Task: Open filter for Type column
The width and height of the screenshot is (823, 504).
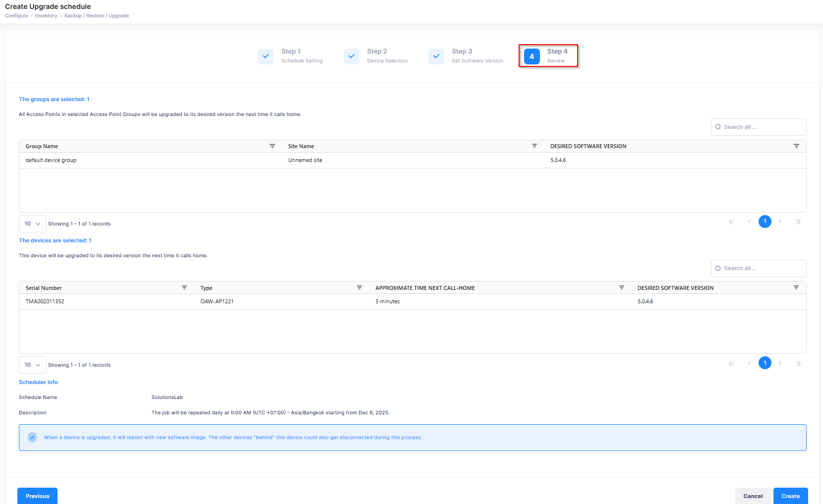Action: 359,288
